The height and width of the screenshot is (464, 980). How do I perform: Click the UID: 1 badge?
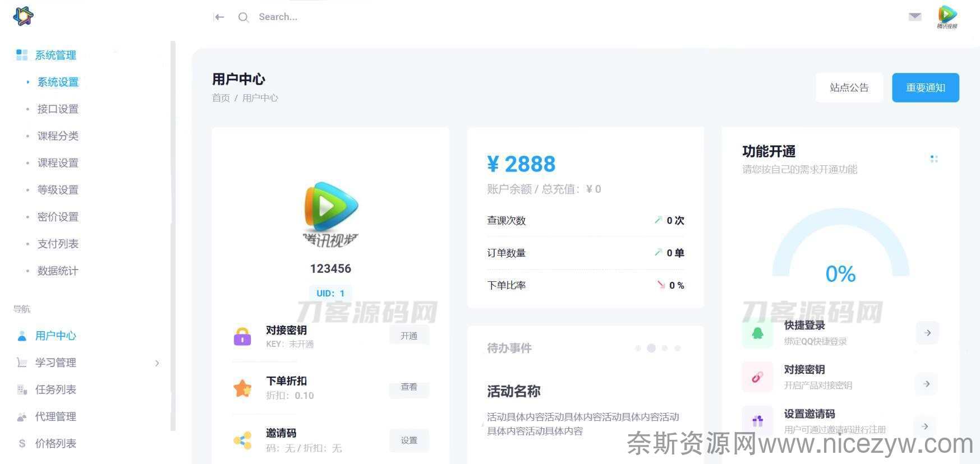point(330,293)
